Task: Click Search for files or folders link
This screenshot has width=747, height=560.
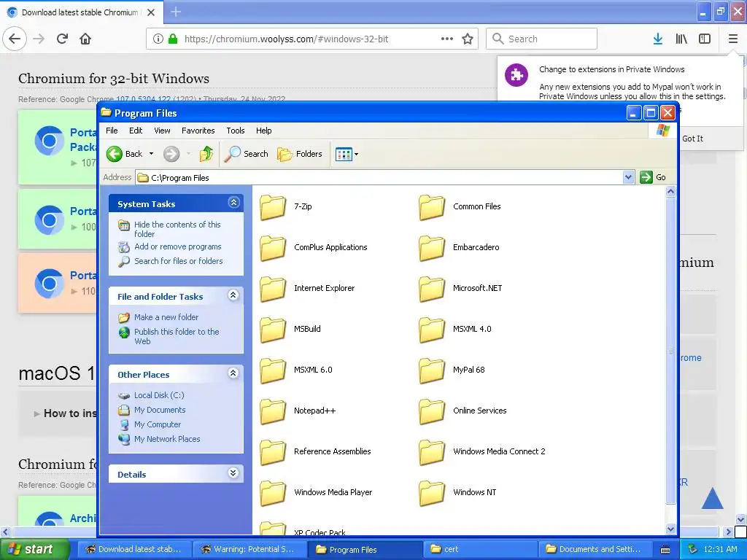Action: coord(178,261)
